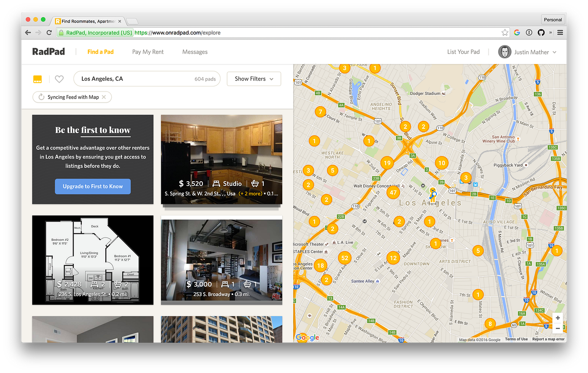Toggle the bookmark star in the address bar
588x373 pixels.
505,32
